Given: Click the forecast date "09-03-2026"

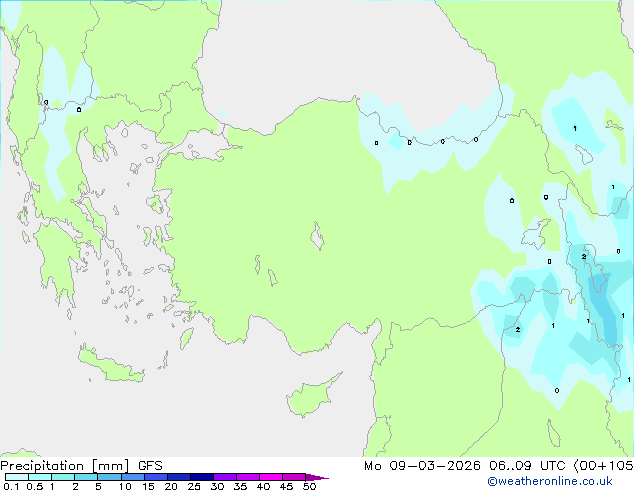Looking at the screenshot, I should (435, 466).
